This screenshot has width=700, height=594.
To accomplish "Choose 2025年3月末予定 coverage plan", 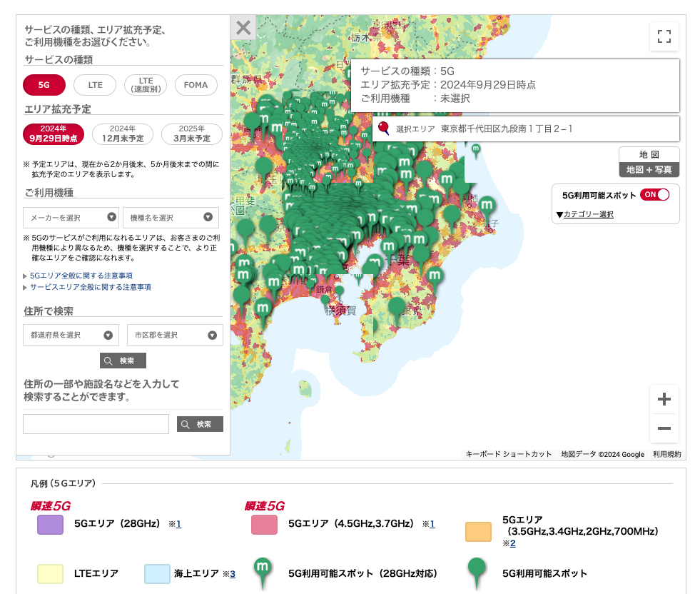I will click(192, 134).
